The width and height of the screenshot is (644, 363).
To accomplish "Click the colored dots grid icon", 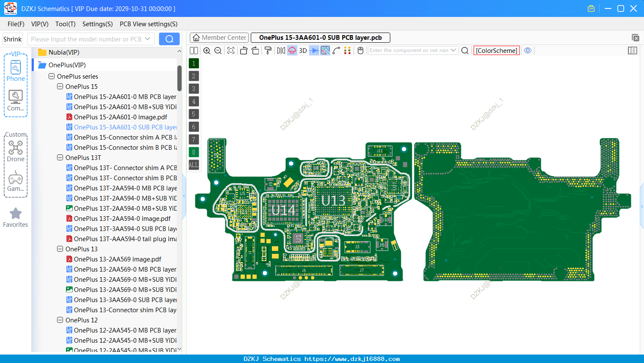I will pyautogui.click(x=347, y=50).
